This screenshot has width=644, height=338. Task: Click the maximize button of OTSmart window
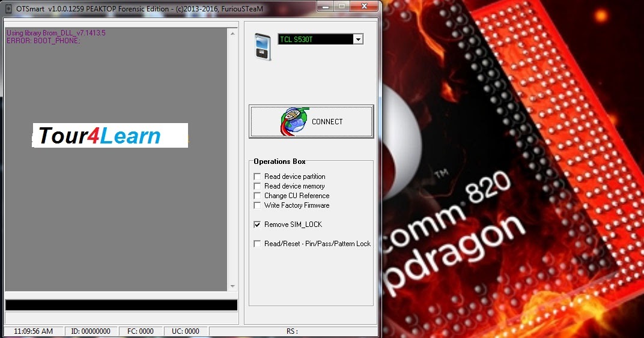pos(342,6)
